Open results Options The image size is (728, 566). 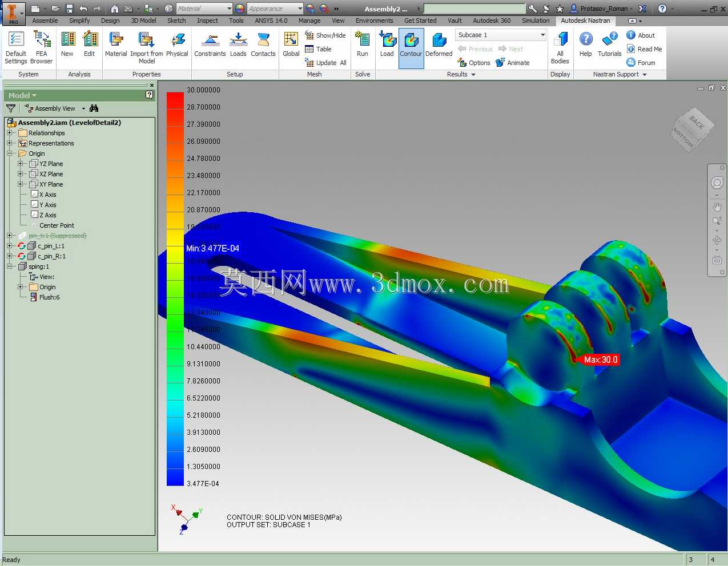[474, 63]
